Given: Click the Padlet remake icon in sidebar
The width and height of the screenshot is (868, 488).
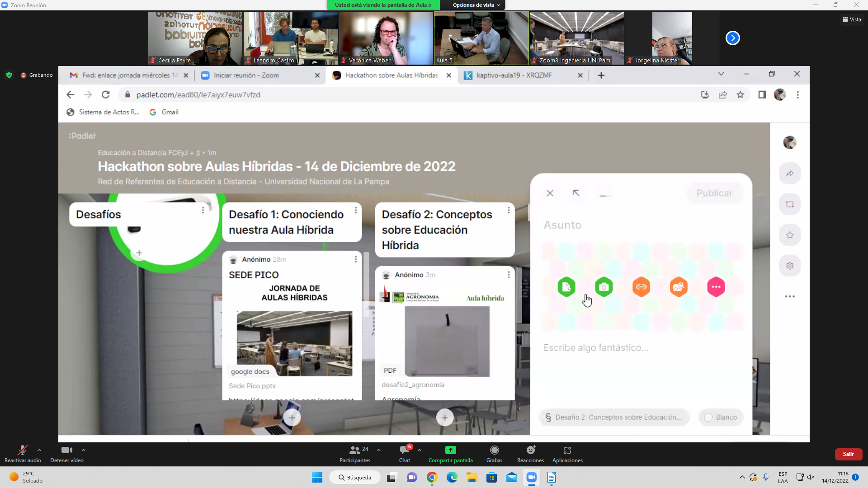Looking at the screenshot, I should click(790, 204).
